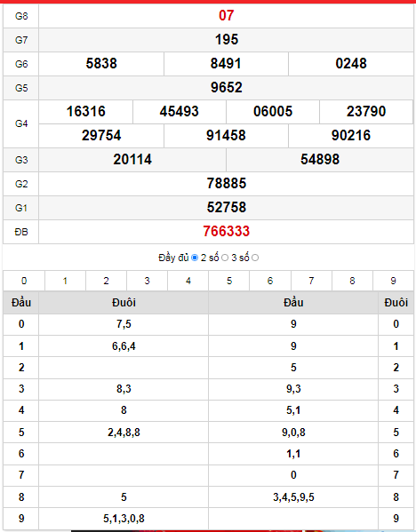Viewport: 416px width, 532px height.
Task: Click digit filter 8 in number row
Action: coord(352,281)
